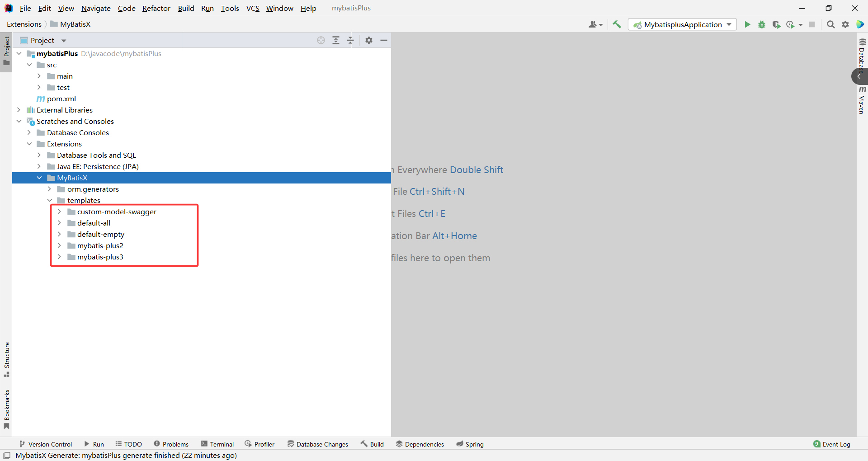868x461 pixels.
Task: Collapse the mybatisPlus root node
Action: (x=19, y=53)
